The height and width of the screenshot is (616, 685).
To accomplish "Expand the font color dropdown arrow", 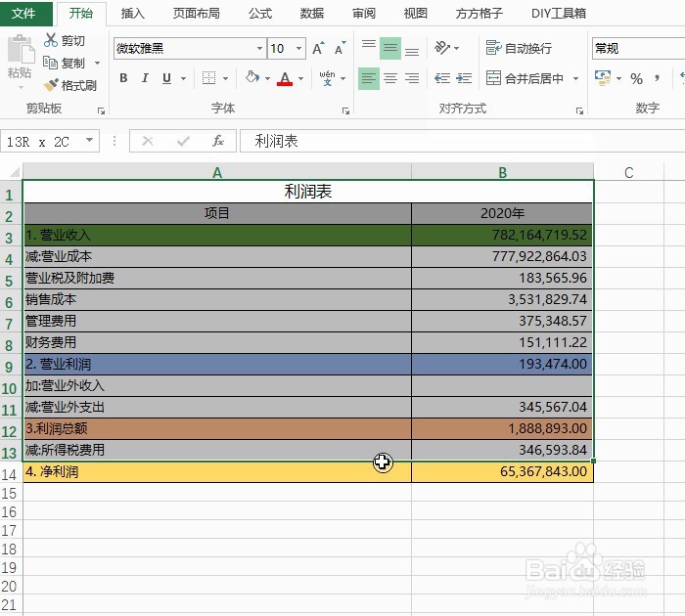I will 301,78.
